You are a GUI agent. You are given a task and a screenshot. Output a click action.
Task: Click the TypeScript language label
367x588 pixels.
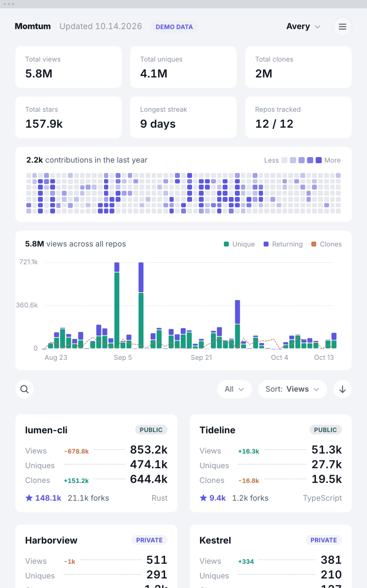click(x=322, y=498)
